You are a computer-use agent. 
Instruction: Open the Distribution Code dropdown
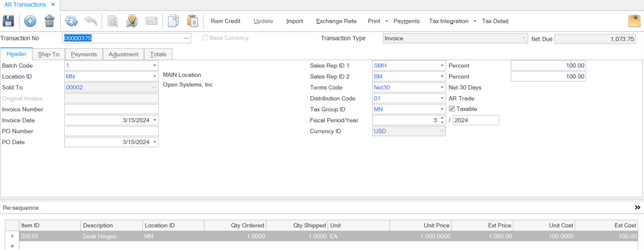point(442,98)
